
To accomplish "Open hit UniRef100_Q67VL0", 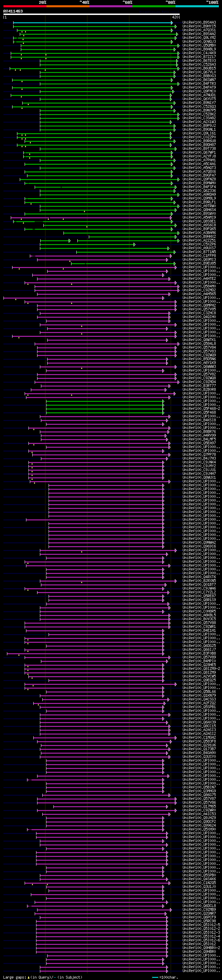I will tap(199, 72).
